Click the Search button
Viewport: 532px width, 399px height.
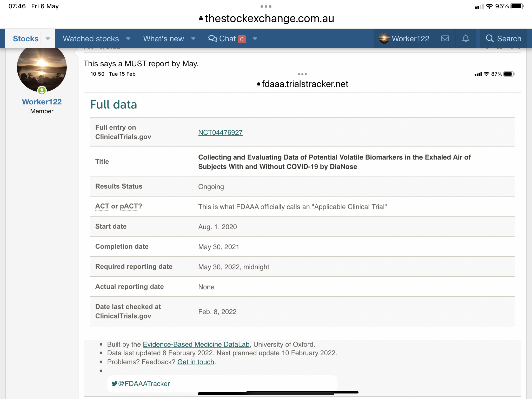point(503,39)
